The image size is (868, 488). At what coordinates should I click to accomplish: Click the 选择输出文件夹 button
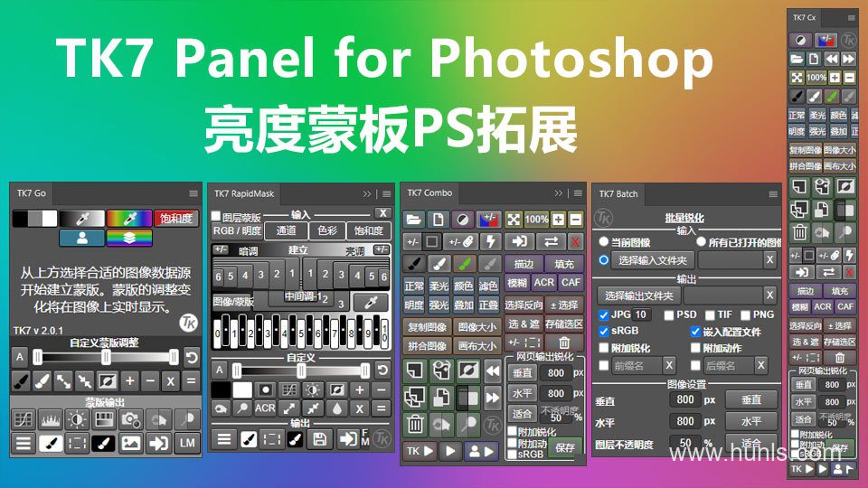639,296
